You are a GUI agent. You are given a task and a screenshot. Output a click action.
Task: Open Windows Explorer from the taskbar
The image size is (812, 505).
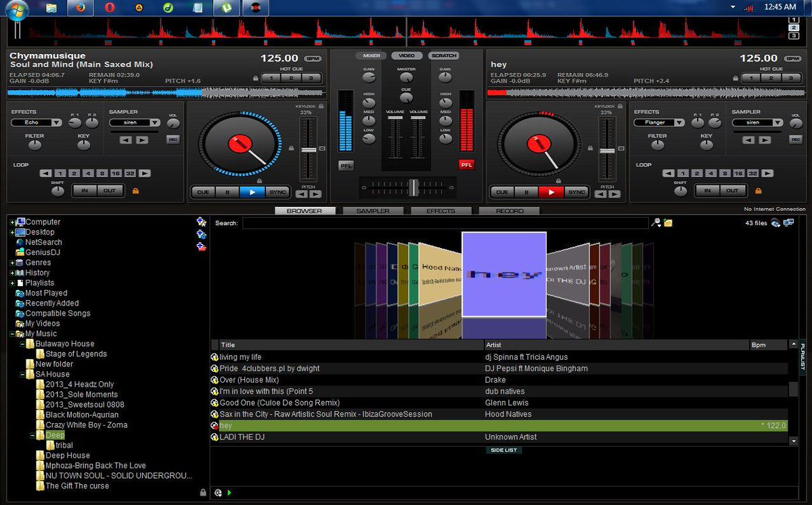(53, 7)
